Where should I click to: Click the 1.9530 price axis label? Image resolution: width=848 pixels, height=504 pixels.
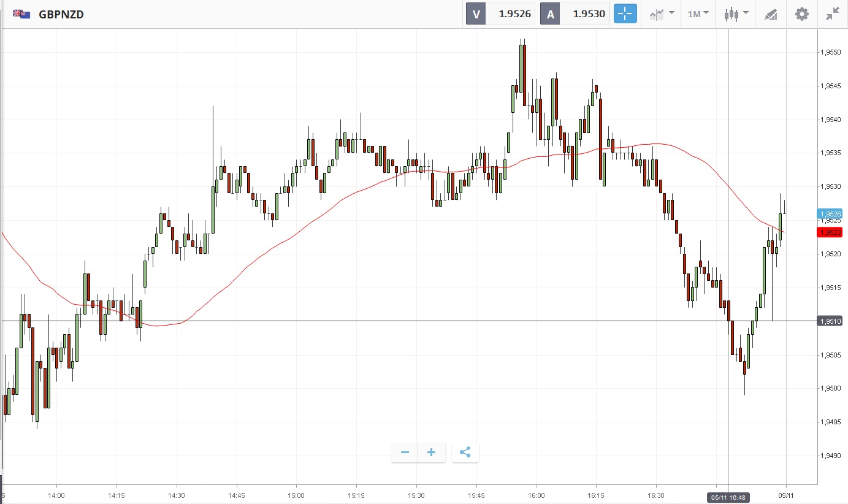[x=830, y=186]
